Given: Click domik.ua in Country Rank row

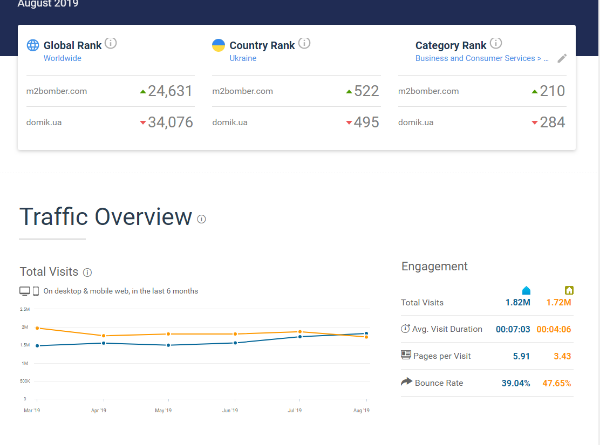Looking at the screenshot, I should [x=230, y=122].
